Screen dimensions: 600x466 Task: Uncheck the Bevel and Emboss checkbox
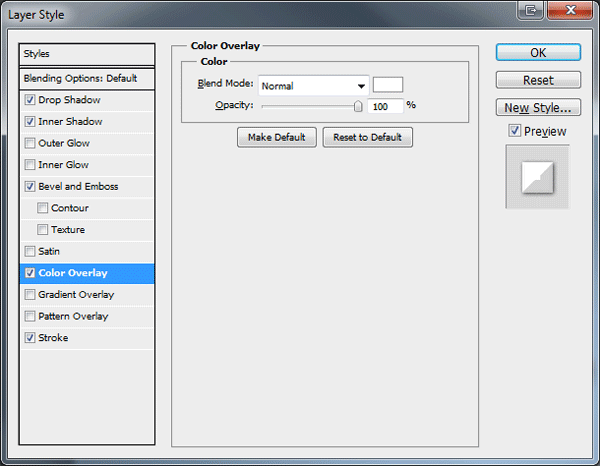[x=30, y=186]
